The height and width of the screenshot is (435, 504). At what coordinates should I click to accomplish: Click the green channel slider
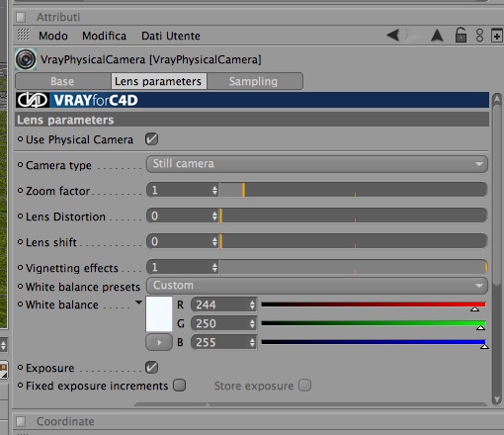pos(374,323)
